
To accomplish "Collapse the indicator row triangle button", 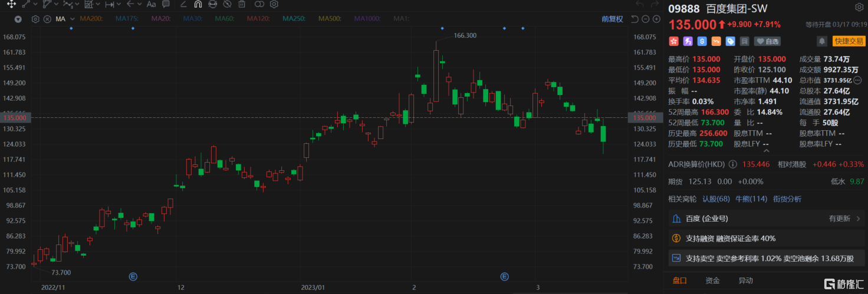I will 18,19.
